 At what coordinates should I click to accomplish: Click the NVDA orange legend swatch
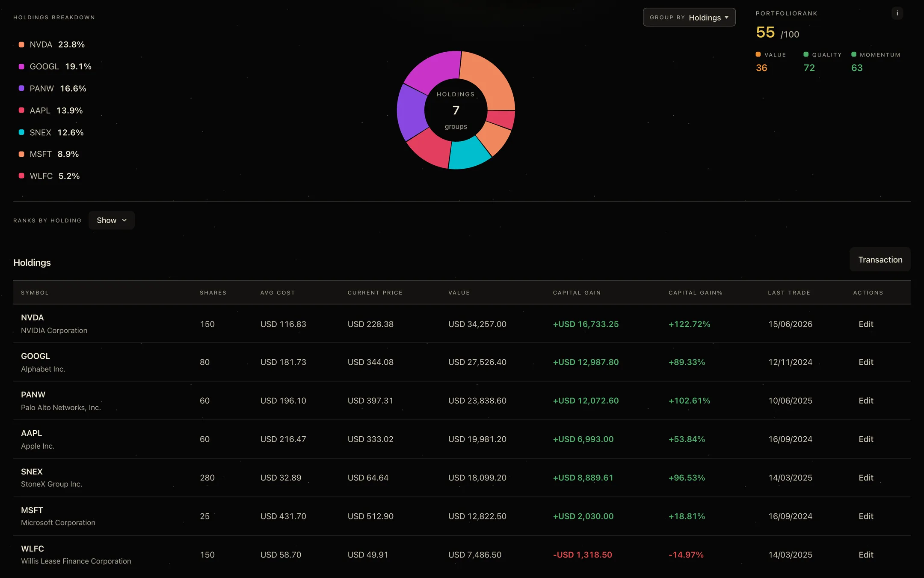pos(21,45)
